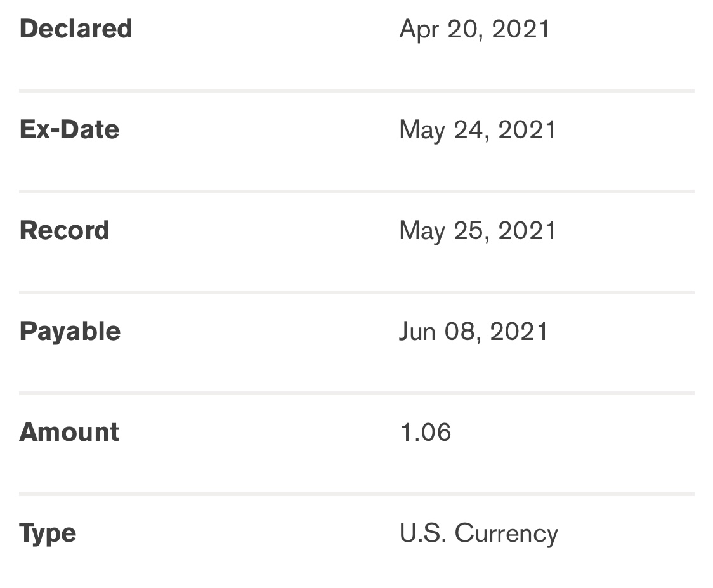The height and width of the screenshot is (588, 713).
Task: Click the Declared label
Action: coord(75,29)
